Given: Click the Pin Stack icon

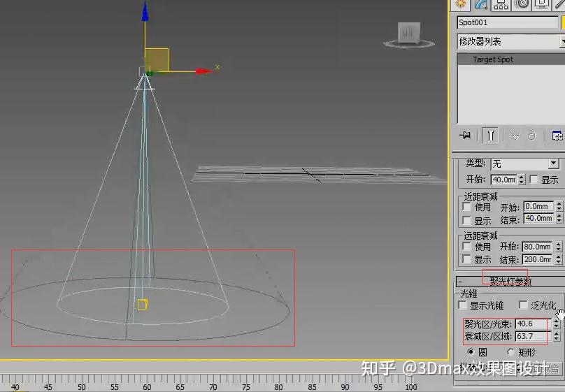Looking at the screenshot, I should [x=465, y=136].
